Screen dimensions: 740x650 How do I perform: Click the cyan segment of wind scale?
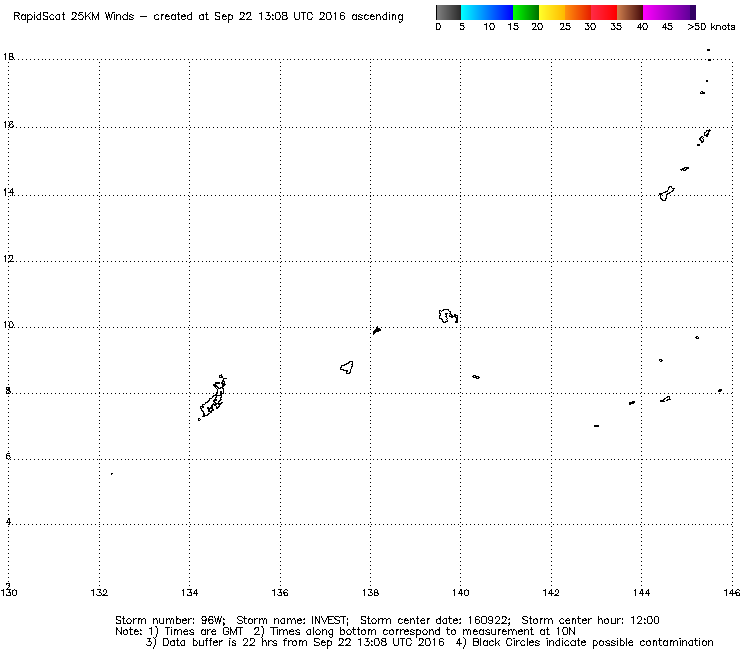(x=474, y=12)
